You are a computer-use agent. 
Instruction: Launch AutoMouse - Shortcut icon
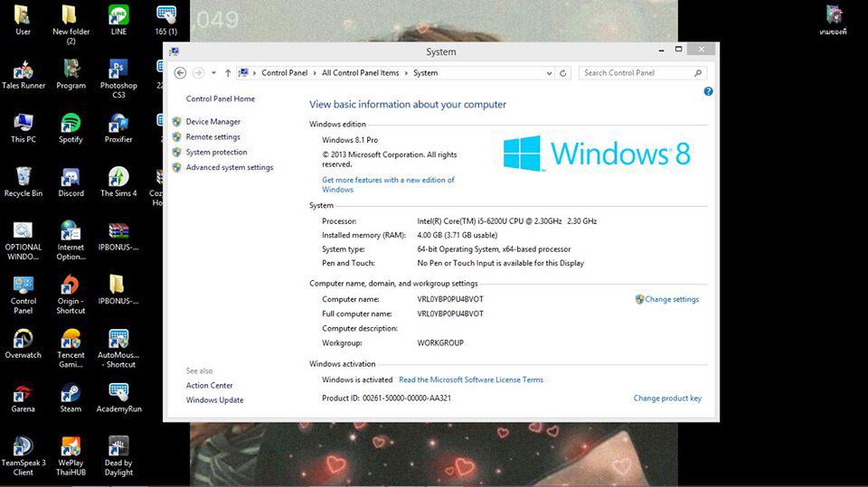pos(118,348)
